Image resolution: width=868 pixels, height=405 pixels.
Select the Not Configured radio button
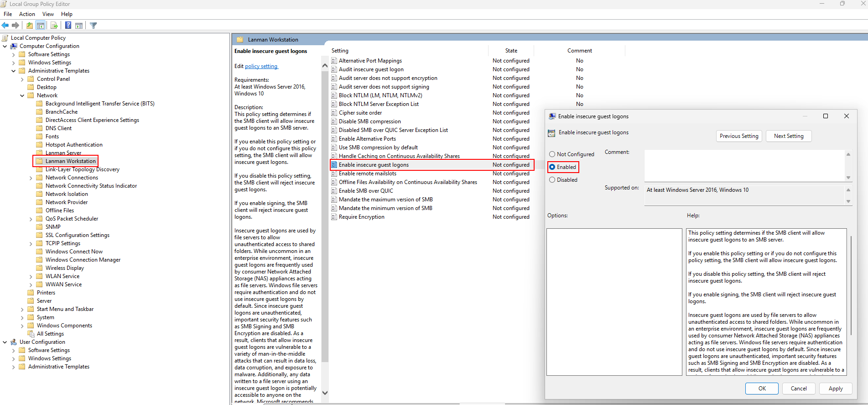click(552, 154)
